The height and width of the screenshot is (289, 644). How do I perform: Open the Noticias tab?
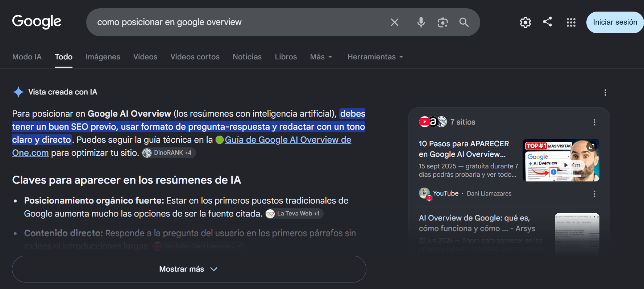(x=247, y=57)
